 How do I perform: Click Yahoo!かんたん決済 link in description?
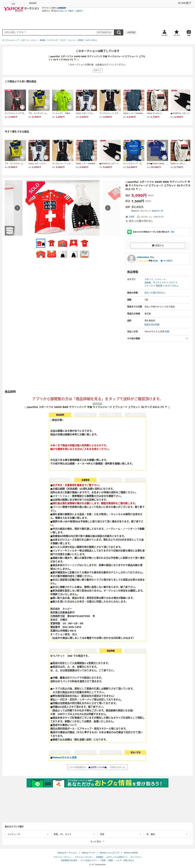click(64, 757)
